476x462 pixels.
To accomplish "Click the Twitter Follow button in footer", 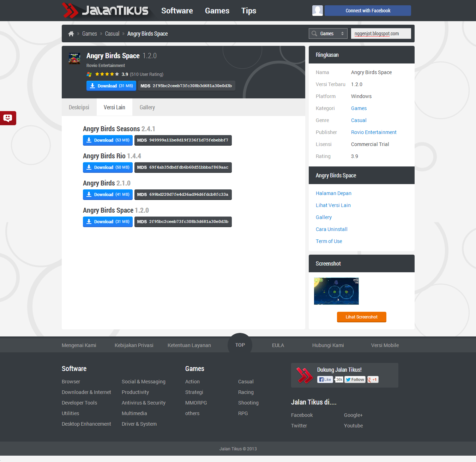I will pyautogui.click(x=355, y=379).
